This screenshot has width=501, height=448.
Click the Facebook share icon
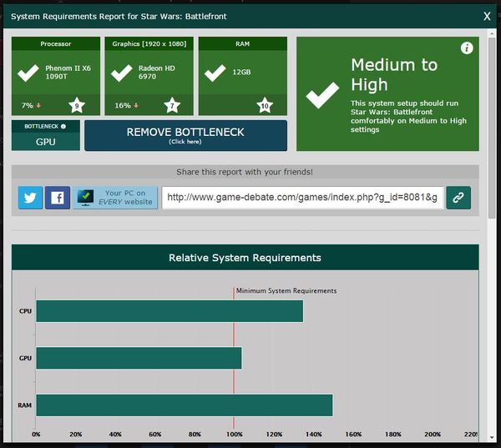click(58, 198)
